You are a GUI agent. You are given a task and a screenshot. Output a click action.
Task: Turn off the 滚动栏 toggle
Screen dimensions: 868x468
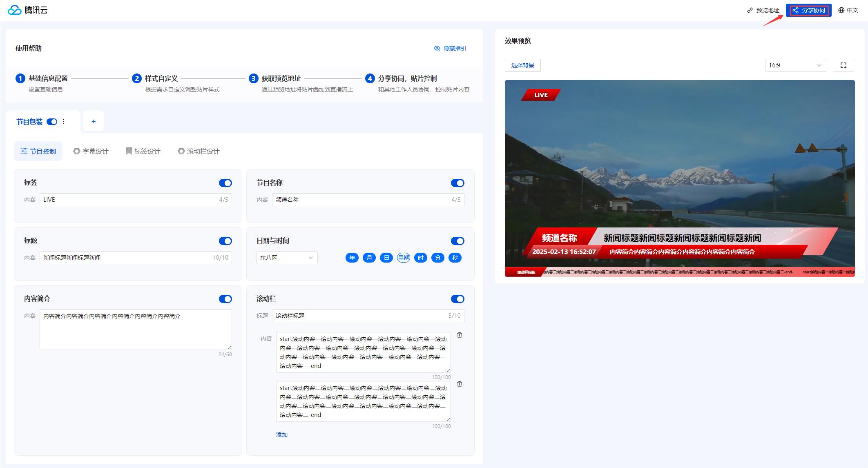[x=457, y=299]
